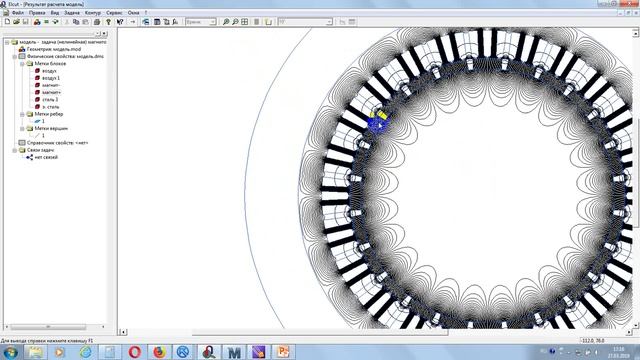640x360 pixels.
Task: Click the table values toolbar icon
Action: tap(157, 22)
